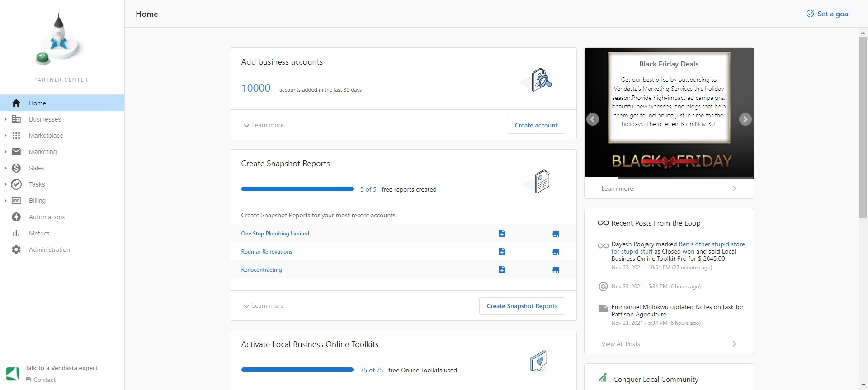The height and width of the screenshot is (390, 868).
Task: Click the 5 of 5 reports progress bar
Action: pyautogui.click(x=297, y=189)
